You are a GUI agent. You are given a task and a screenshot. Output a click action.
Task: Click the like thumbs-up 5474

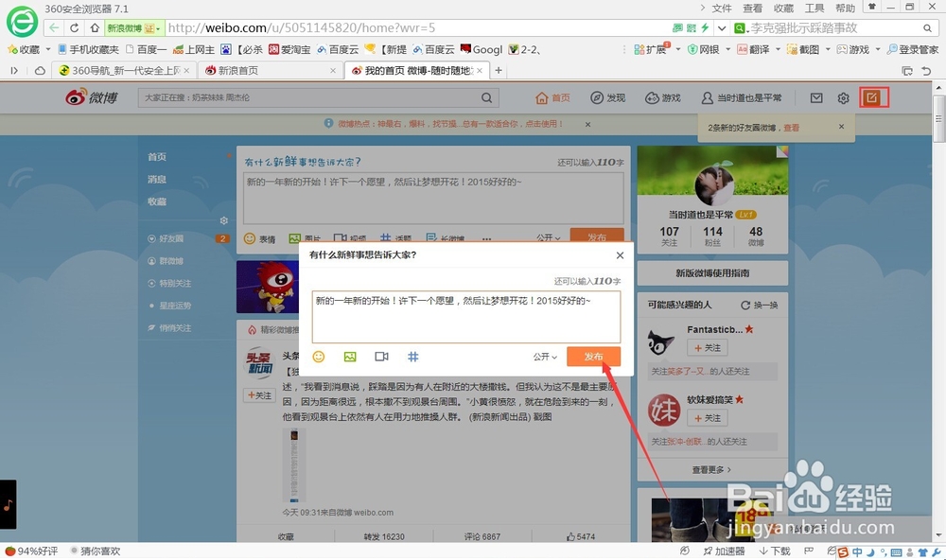pyautogui.click(x=581, y=536)
